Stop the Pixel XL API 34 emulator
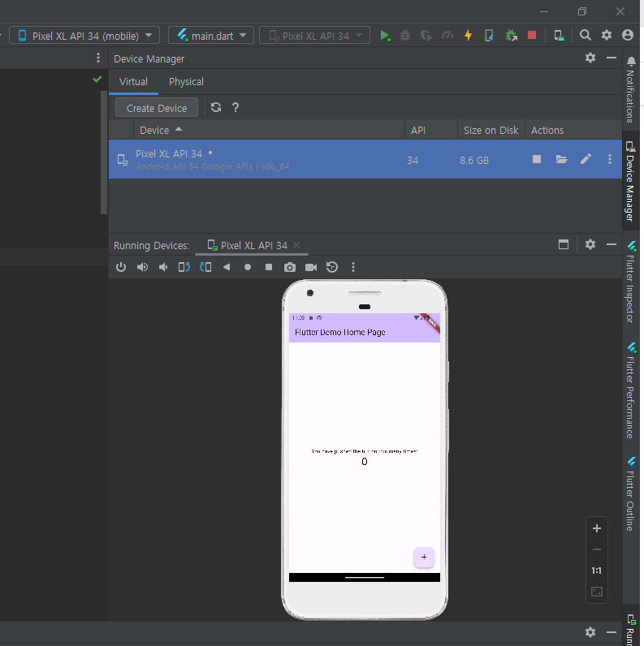The image size is (644, 646). [536, 159]
